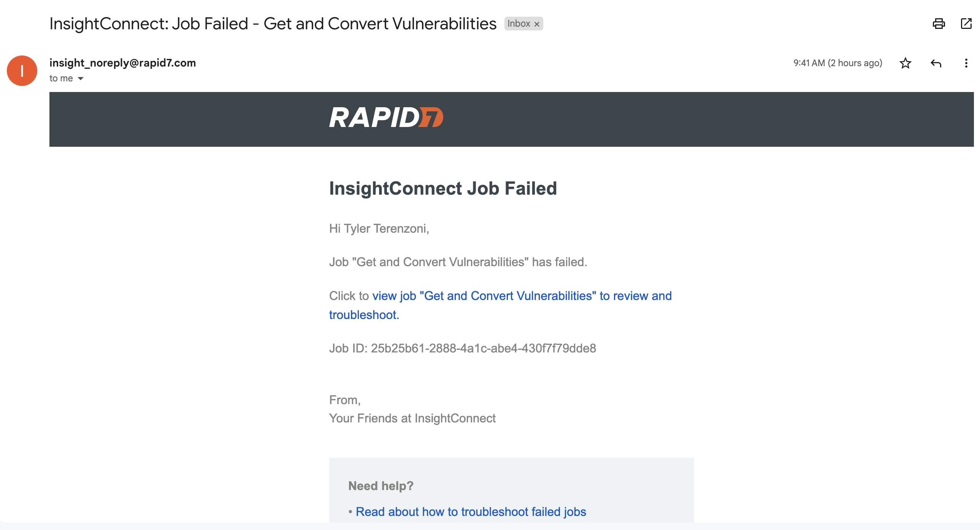Click sender insight_noreply@rapid7.com name
The height and width of the screenshot is (530, 980).
[x=122, y=63]
